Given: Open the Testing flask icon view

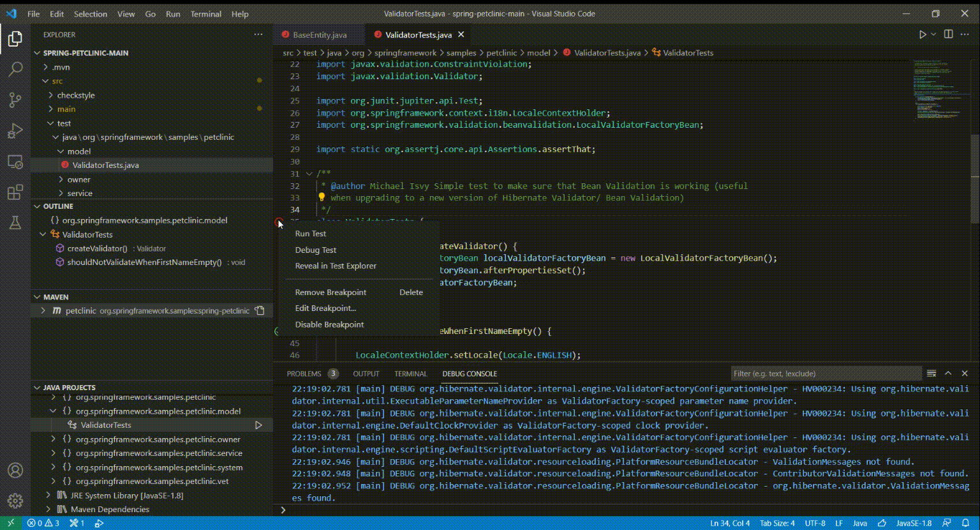Looking at the screenshot, I should 15,223.
